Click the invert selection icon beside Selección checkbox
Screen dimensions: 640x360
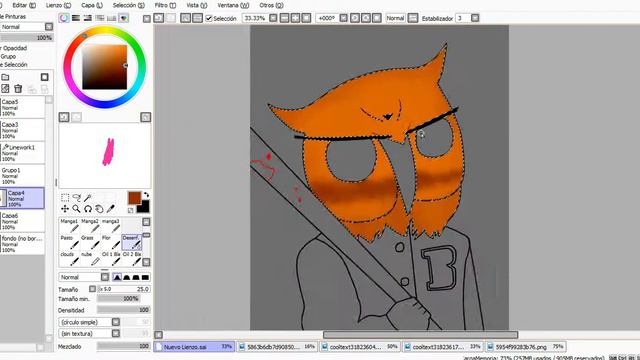click(198, 18)
